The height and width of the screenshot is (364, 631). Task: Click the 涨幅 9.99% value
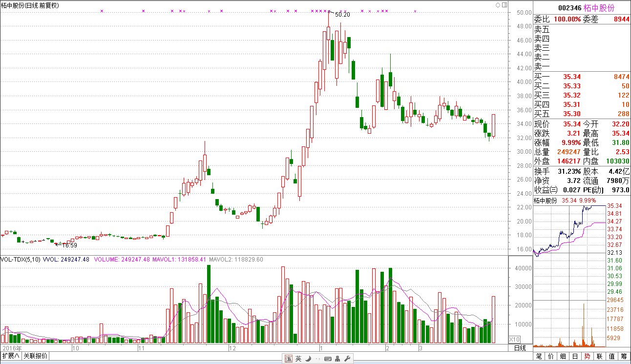point(571,142)
